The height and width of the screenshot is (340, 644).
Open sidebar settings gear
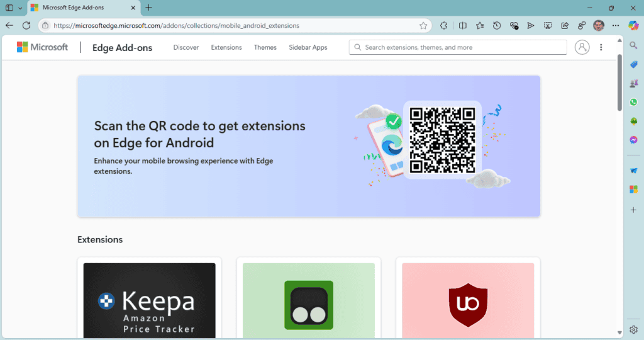(633, 330)
